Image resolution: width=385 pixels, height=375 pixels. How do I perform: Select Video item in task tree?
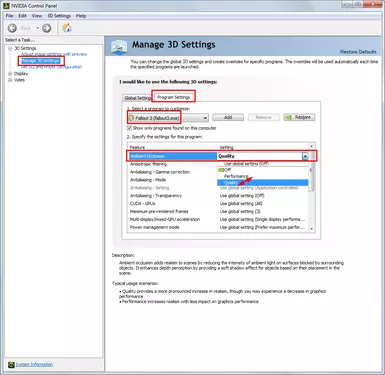pyautogui.click(x=19, y=80)
